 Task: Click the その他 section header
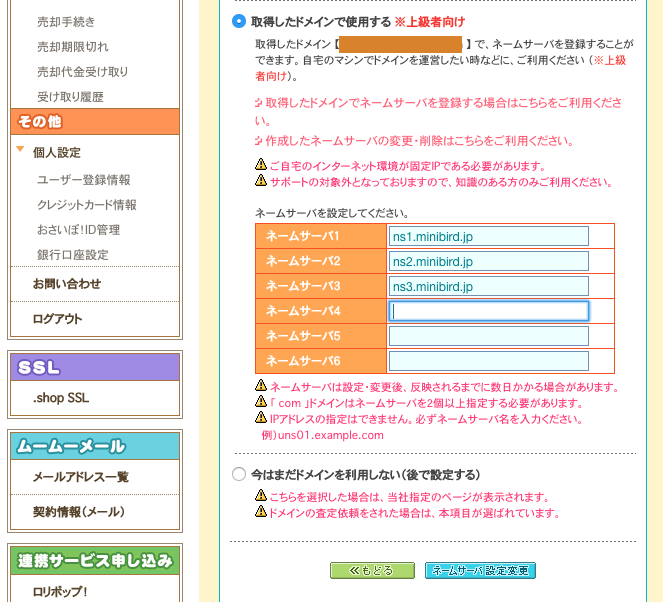(x=95, y=122)
